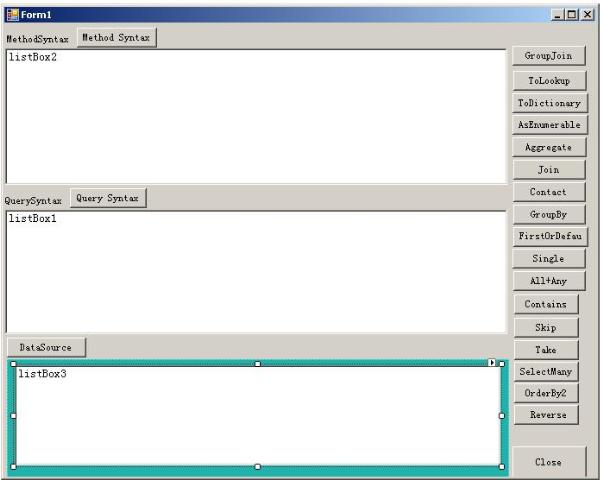Click the Join button
The width and height of the screenshot is (603, 480).
[x=549, y=170]
